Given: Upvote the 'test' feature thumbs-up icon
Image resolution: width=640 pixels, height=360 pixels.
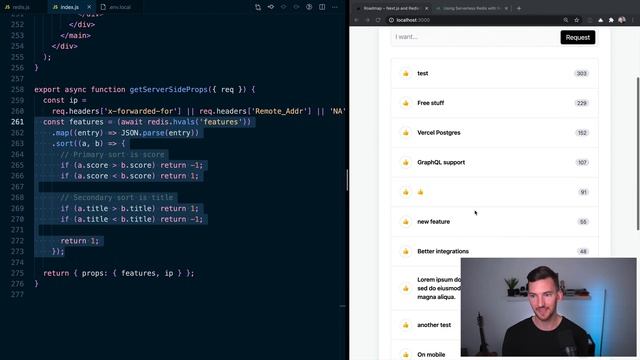Looking at the screenshot, I should pos(405,73).
